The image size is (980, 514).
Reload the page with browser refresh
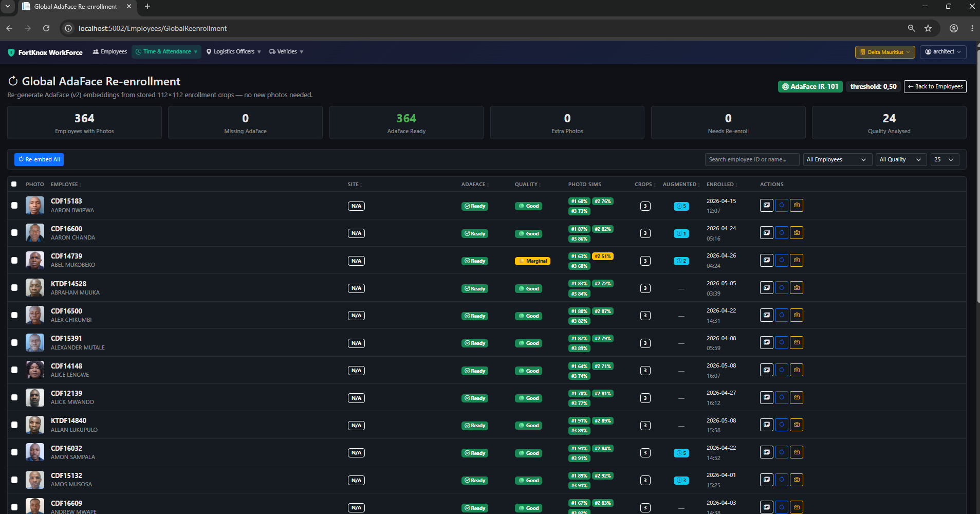click(x=46, y=28)
